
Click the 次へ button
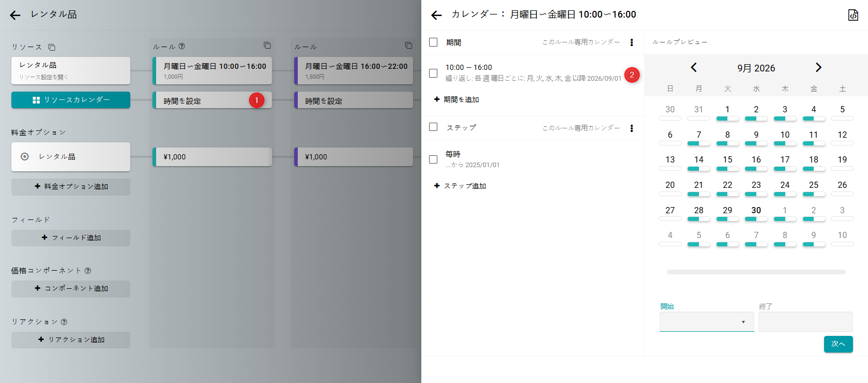coord(839,344)
